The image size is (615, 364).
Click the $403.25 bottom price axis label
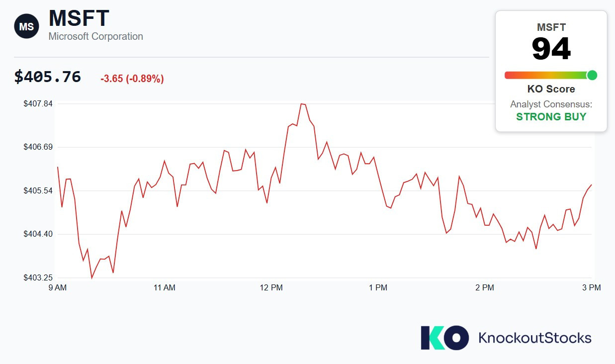[37, 277]
